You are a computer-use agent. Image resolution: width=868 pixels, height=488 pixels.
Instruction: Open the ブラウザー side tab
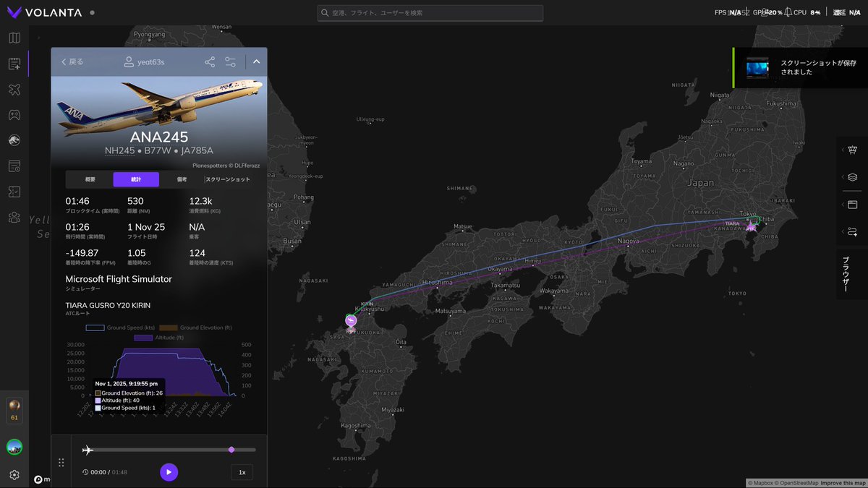tap(846, 273)
